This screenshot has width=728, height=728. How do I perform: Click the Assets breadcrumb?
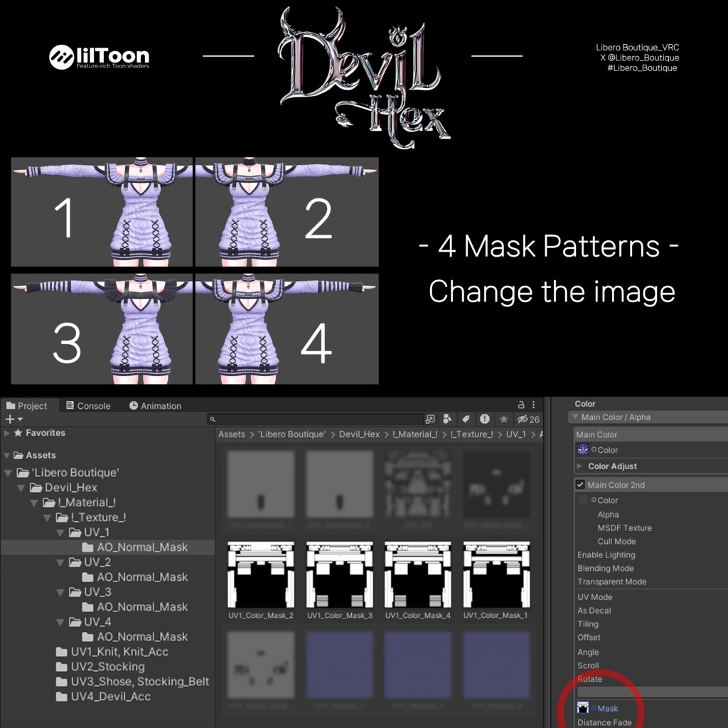point(231,434)
